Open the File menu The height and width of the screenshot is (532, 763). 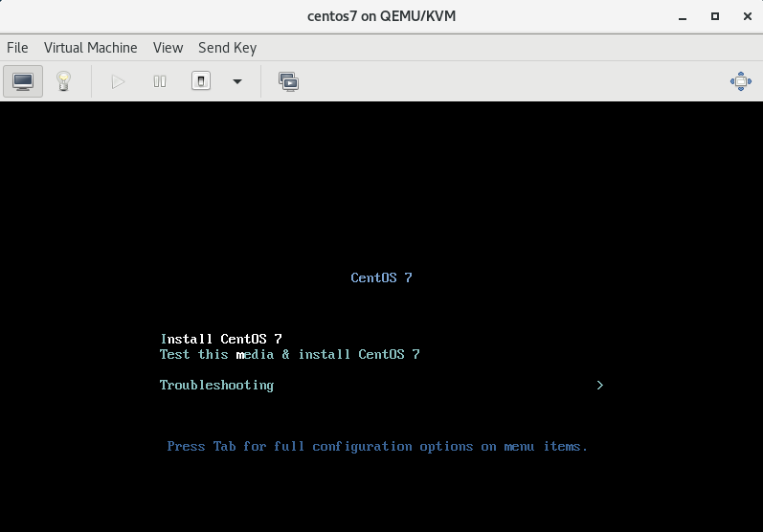(17, 48)
